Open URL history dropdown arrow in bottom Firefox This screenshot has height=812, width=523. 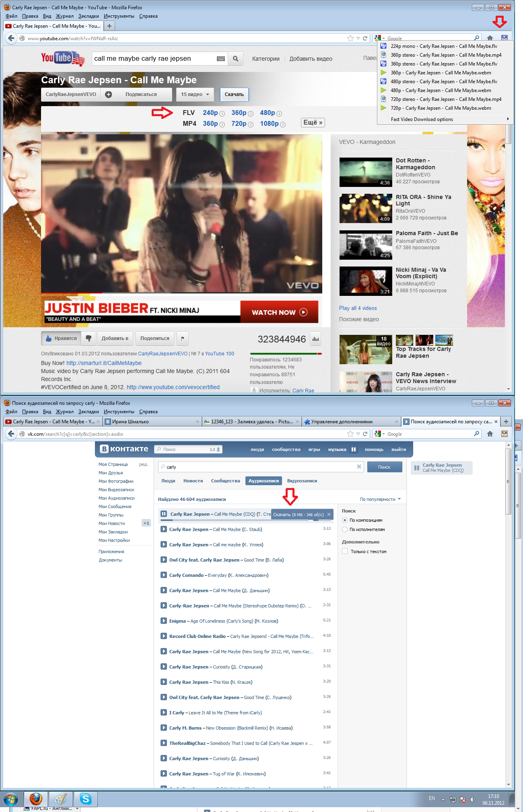tap(358, 434)
